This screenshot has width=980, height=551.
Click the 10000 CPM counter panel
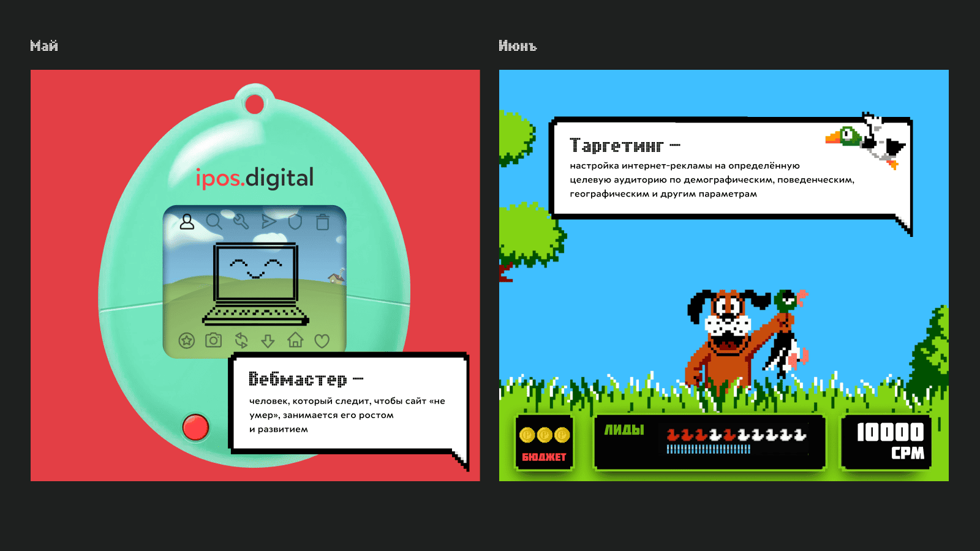pos(887,442)
